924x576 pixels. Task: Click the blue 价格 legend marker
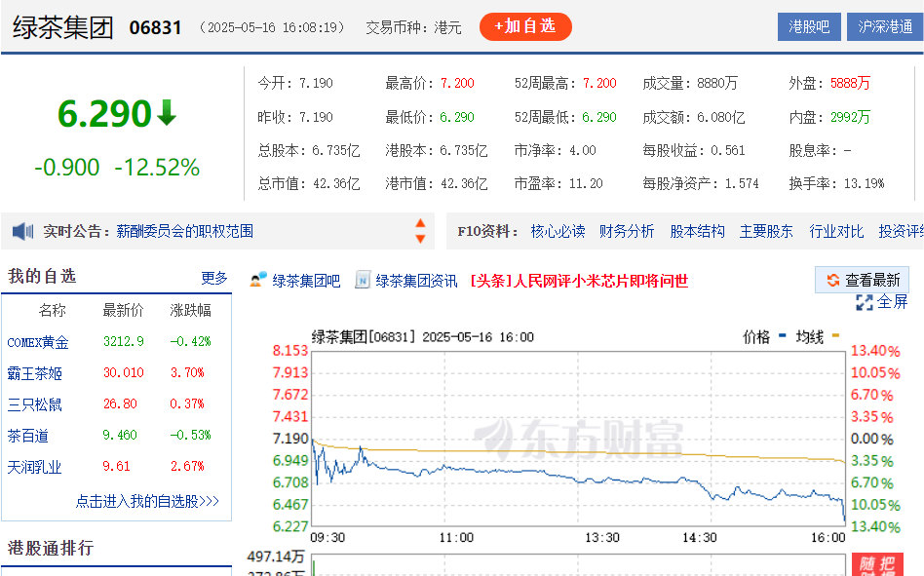pyautogui.click(x=783, y=335)
